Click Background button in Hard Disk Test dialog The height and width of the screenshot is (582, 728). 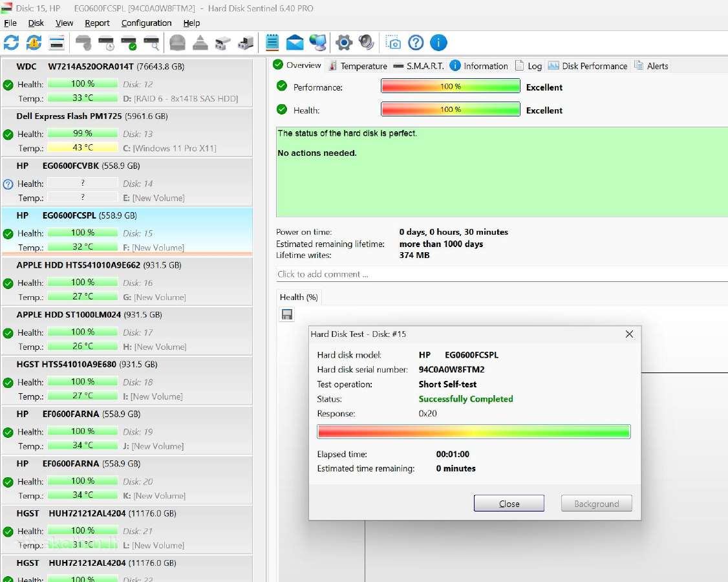pyautogui.click(x=596, y=504)
